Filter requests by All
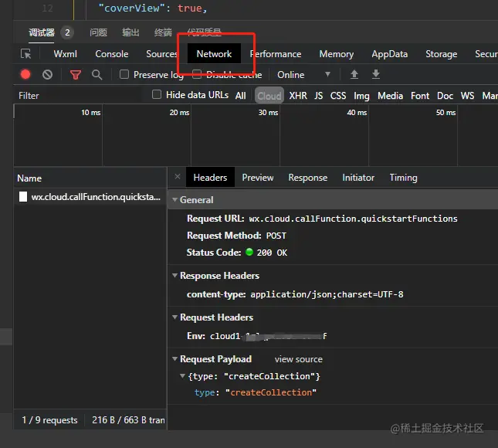Image resolution: width=498 pixels, height=448 pixels. click(240, 96)
